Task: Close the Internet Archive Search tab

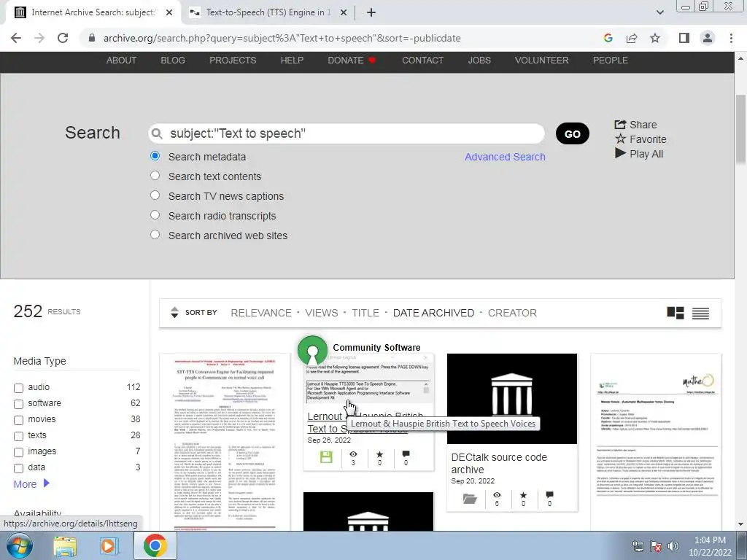Action: tap(169, 12)
